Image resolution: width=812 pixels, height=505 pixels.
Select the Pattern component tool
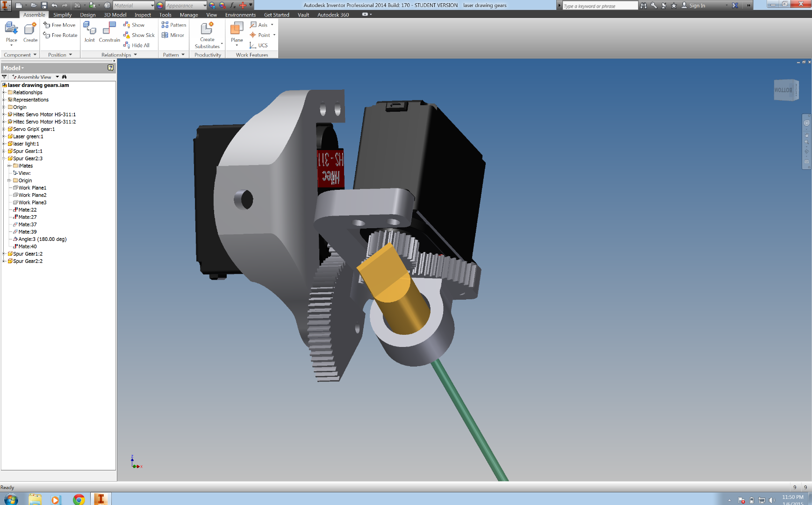(174, 25)
